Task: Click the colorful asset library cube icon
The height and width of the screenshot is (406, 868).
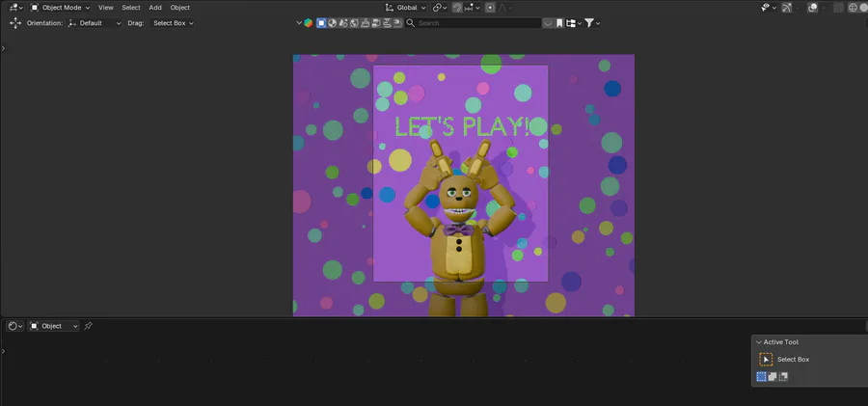Action: coord(309,23)
